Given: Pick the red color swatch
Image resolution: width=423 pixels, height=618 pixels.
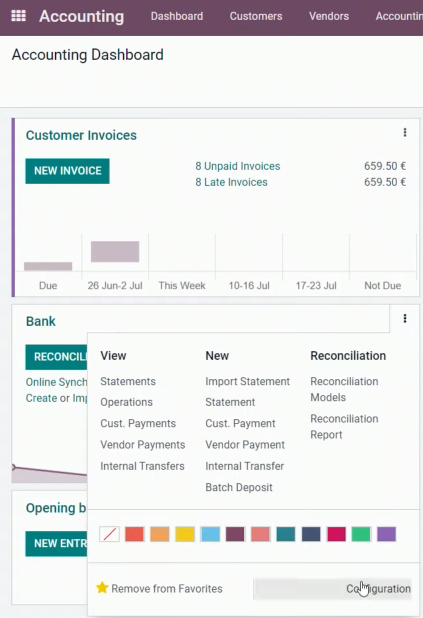Looking at the screenshot, I should coord(134,534).
